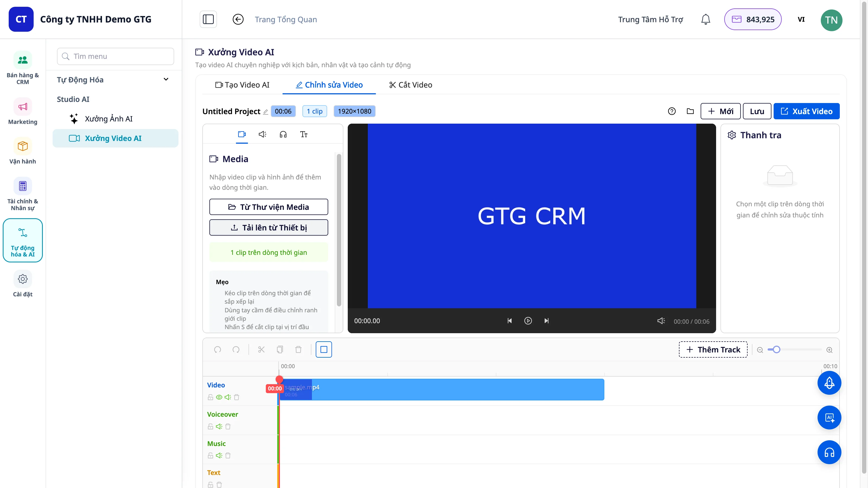Open Bán hàng & CRM sidebar module

23,68
